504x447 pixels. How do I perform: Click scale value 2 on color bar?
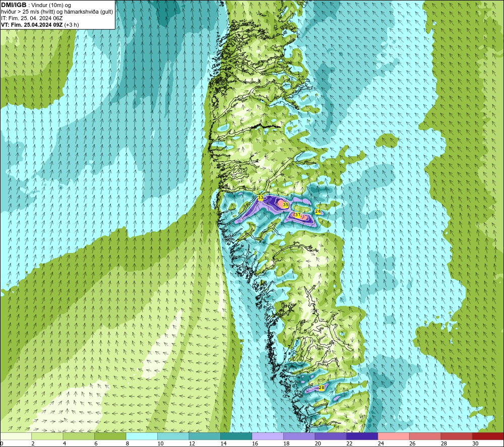pyautogui.click(x=33, y=443)
